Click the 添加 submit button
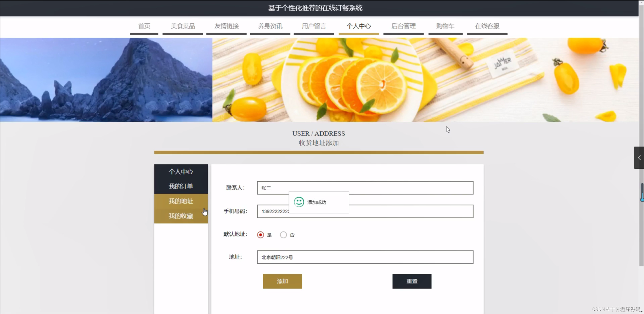The image size is (644, 314). tap(282, 281)
